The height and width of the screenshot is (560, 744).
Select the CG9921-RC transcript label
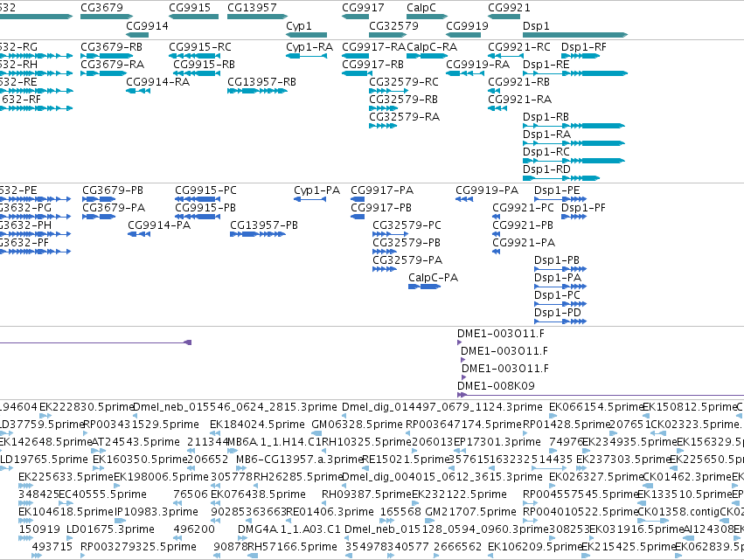click(x=519, y=47)
